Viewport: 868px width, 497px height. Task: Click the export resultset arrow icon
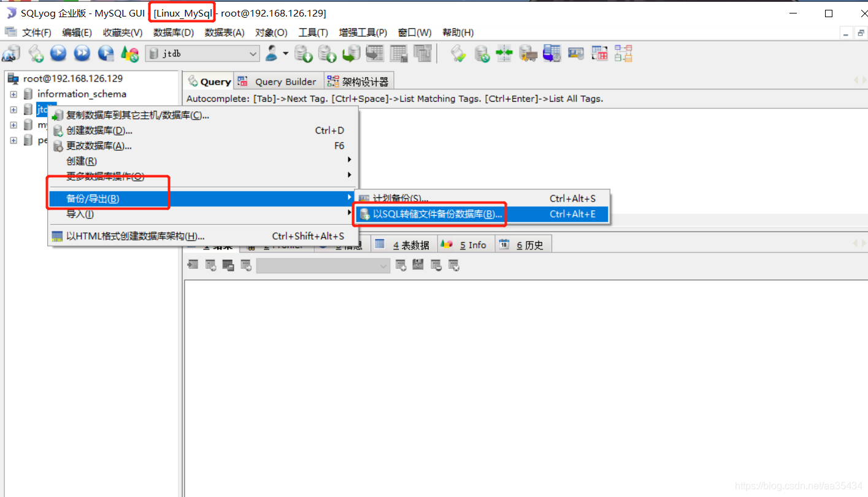[193, 265]
